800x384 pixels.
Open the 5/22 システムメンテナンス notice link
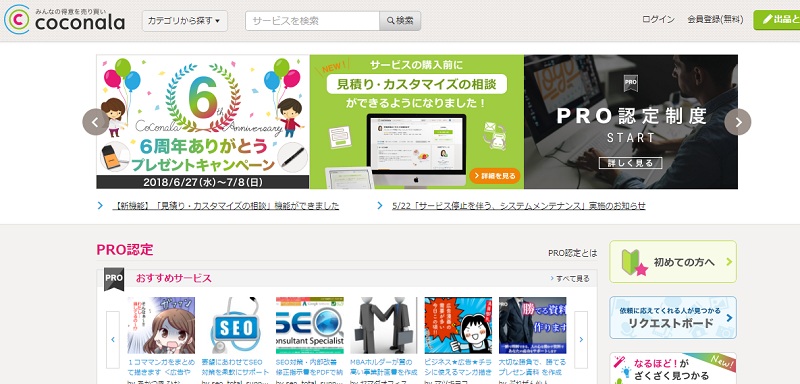(x=519, y=206)
